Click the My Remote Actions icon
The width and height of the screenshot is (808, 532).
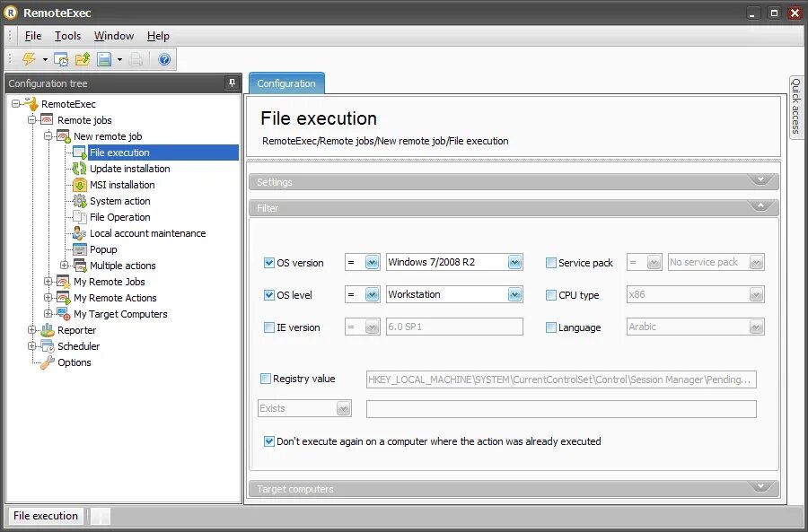tap(63, 298)
